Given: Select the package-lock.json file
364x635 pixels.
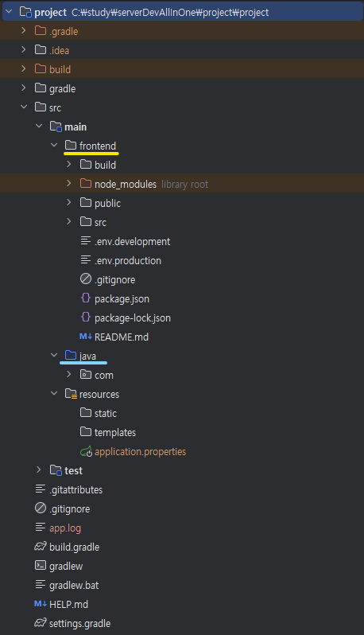Looking at the screenshot, I should [133, 318].
